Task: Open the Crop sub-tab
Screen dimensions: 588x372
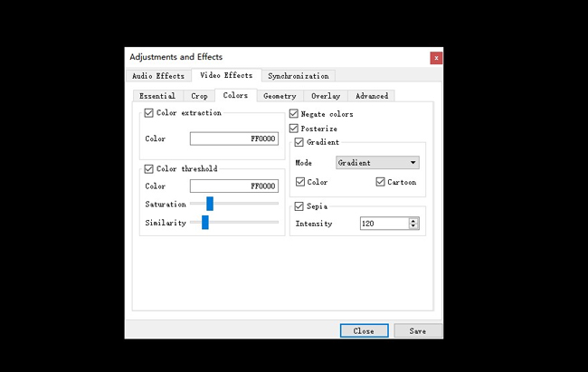Action: click(199, 96)
